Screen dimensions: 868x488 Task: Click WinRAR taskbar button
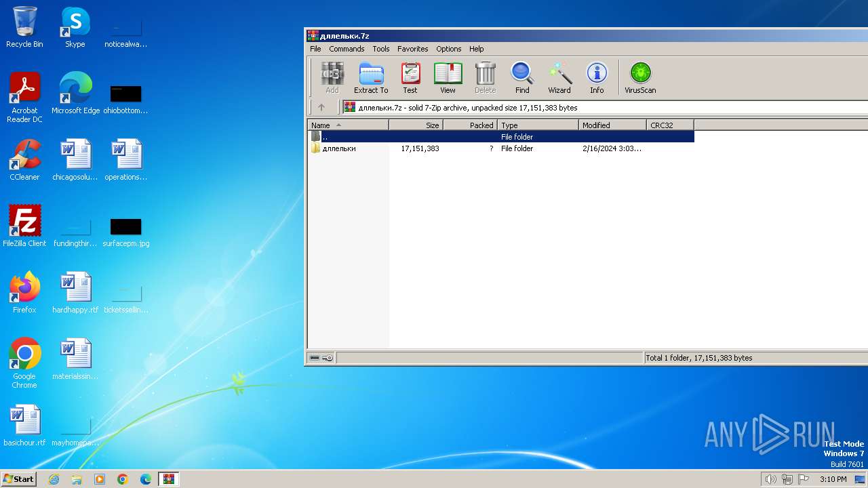click(169, 479)
